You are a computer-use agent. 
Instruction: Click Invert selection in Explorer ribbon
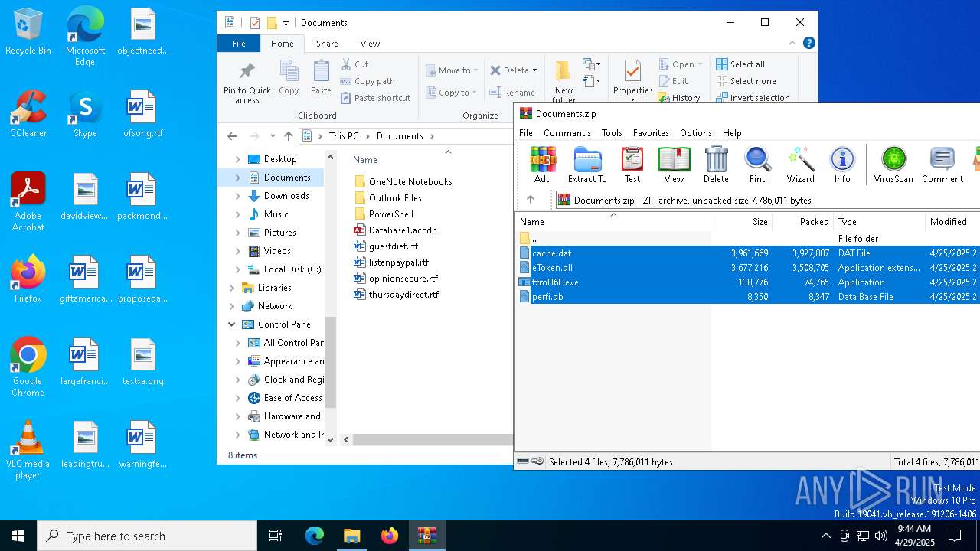coord(753,98)
